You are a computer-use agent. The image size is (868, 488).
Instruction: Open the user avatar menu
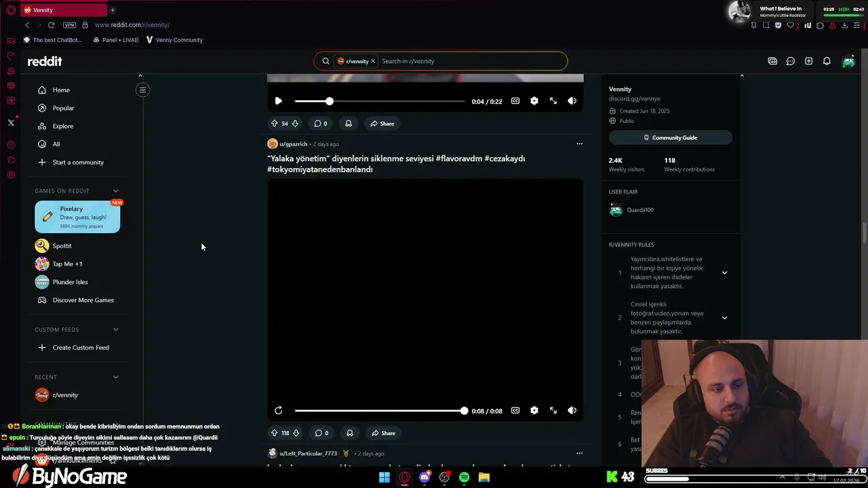point(848,61)
